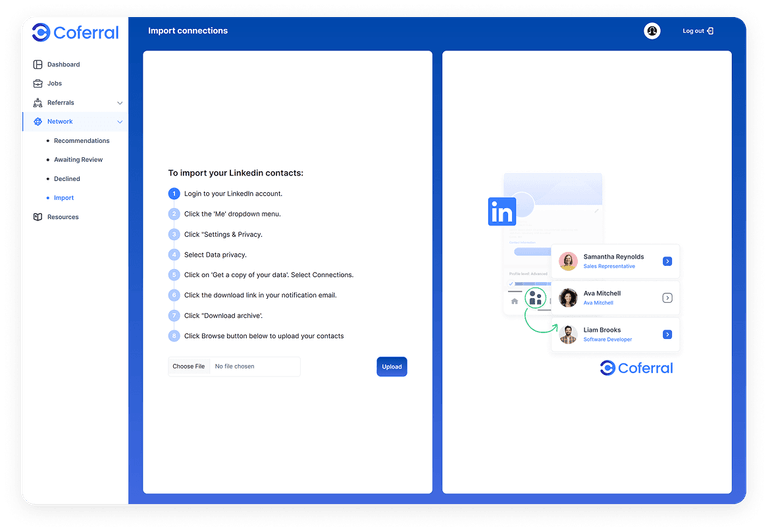768x531 pixels.
Task: Click the 'Settings & Privacy' step text
Action: tap(223, 235)
